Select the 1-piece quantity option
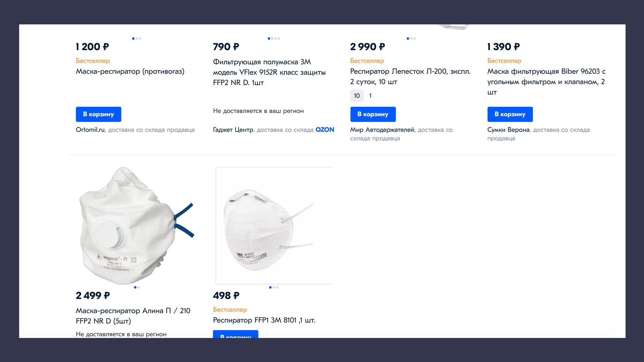Image resolution: width=644 pixels, height=362 pixels. point(370,96)
